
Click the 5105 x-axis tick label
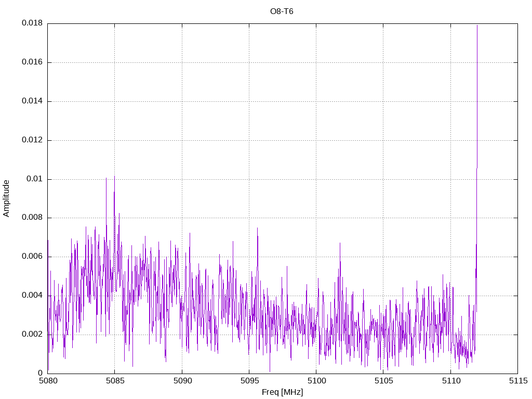coord(383,381)
